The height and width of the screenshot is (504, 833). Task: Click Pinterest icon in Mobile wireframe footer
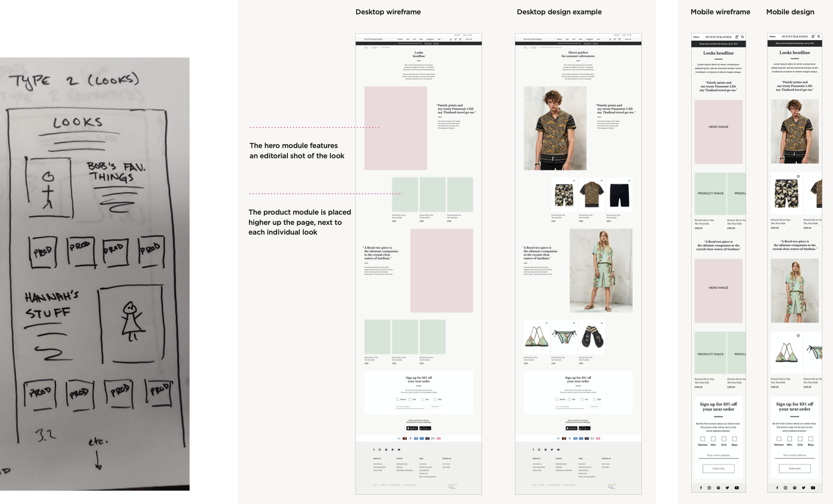point(718,488)
